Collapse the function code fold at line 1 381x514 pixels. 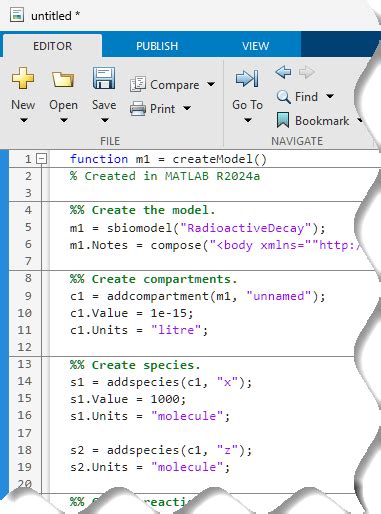[41, 159]
